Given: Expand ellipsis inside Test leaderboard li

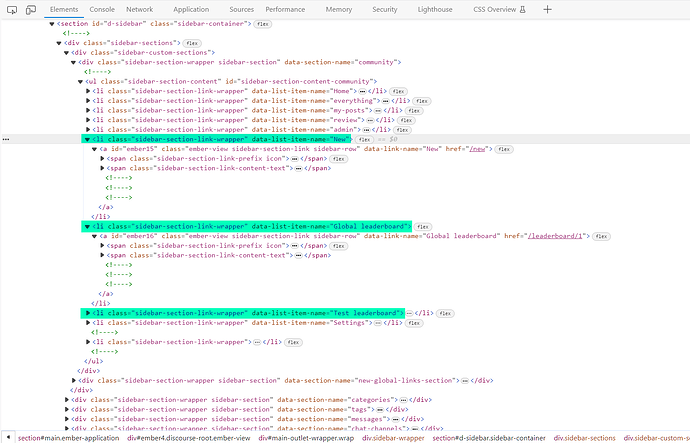Looking at the screenshot, I should tap(409, 313).
